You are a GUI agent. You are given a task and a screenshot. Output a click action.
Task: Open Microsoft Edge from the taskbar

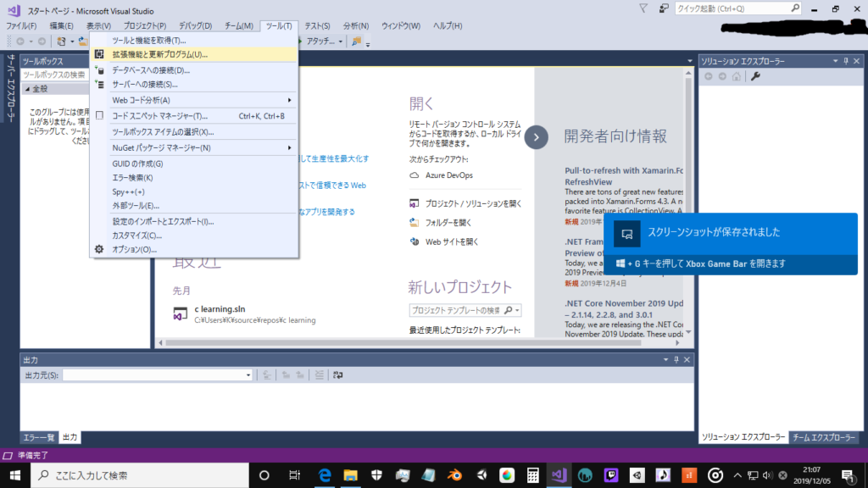click(x=325, y=475)
